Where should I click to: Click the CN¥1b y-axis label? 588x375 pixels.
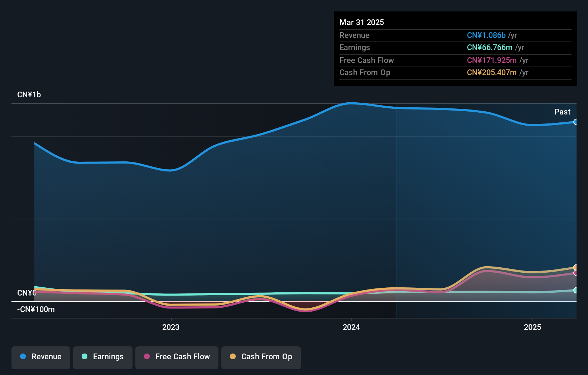[x=29, y=95]
